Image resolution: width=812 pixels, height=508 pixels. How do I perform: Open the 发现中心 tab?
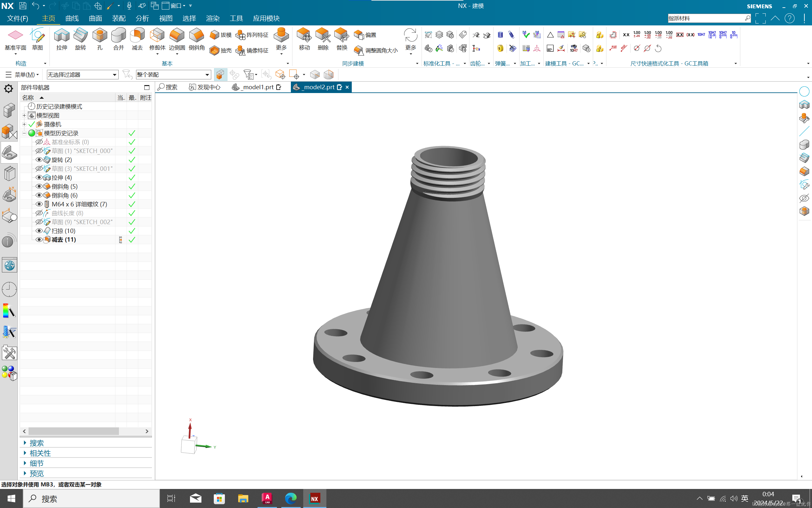(x=205, y=87)
